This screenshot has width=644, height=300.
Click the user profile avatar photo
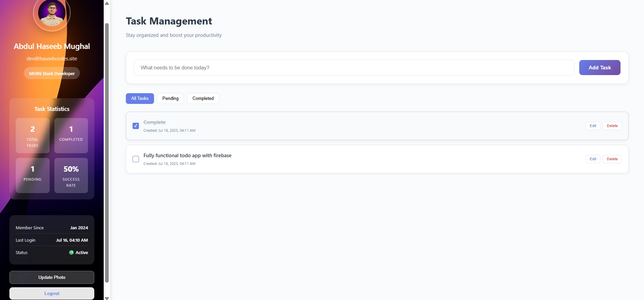52,13
